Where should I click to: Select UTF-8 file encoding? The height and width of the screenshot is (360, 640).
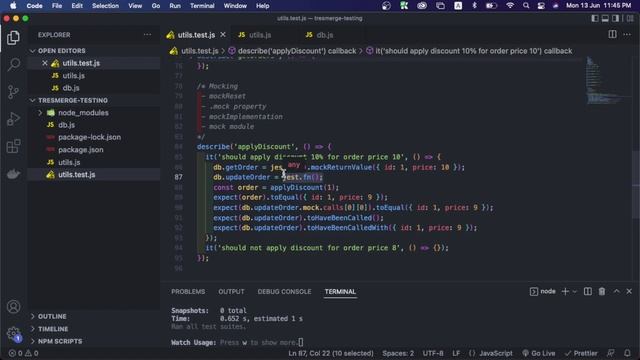[433, 353]
